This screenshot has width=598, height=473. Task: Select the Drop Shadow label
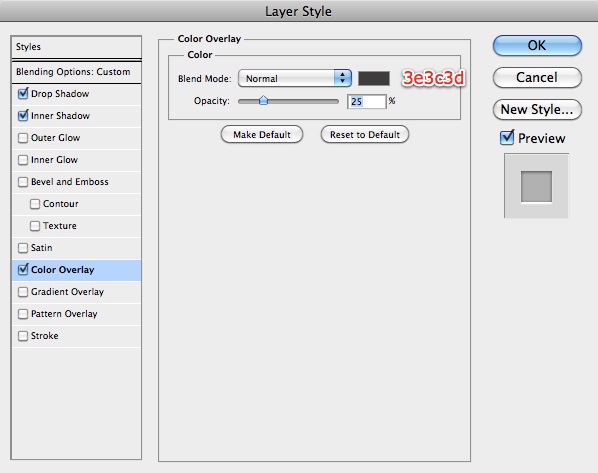[60, 93]
